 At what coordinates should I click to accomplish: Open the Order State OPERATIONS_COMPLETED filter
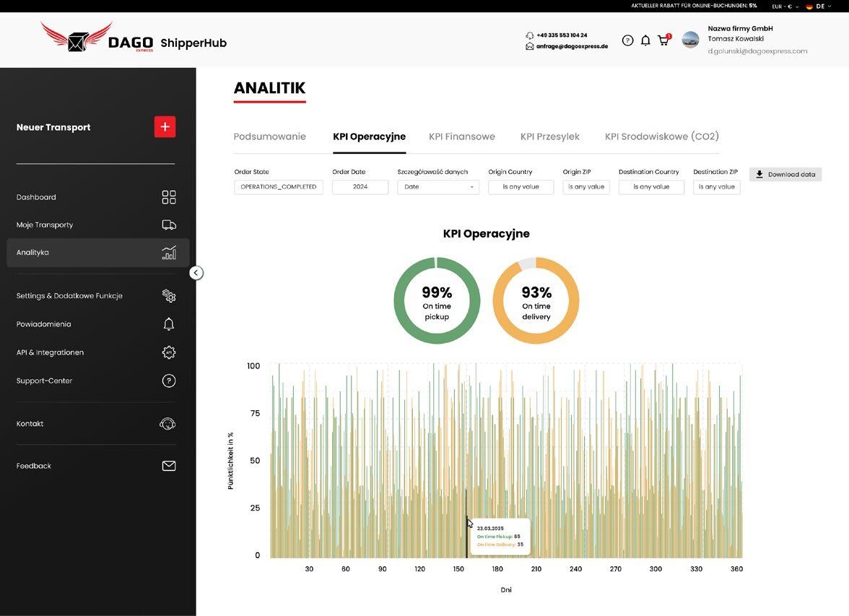point(279,187)
